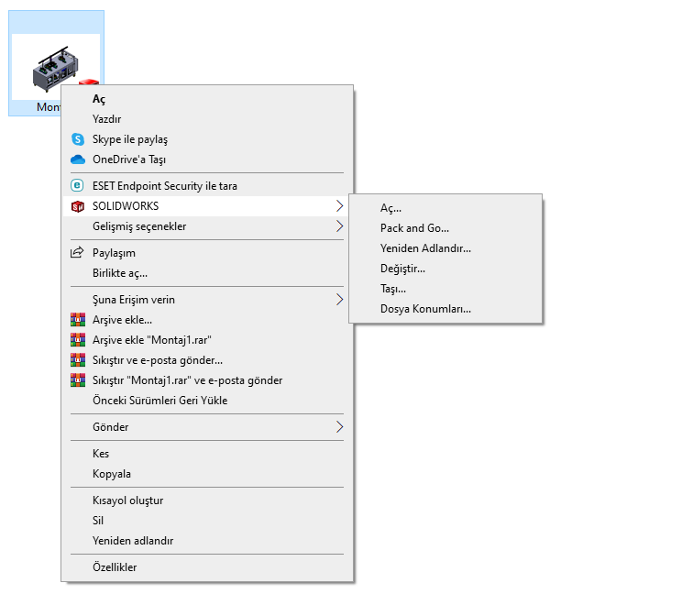Click Önceki Sürümleri Geri Yükle

(159, 401)
